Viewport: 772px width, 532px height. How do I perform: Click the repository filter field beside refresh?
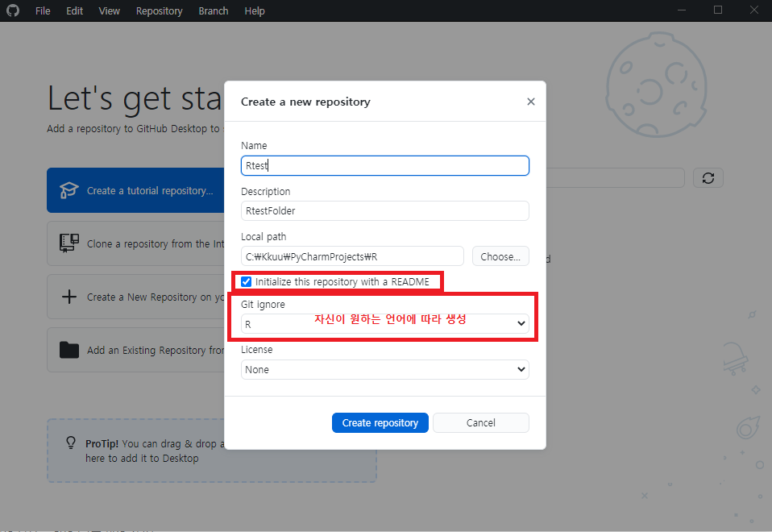(x=615, y=178)
